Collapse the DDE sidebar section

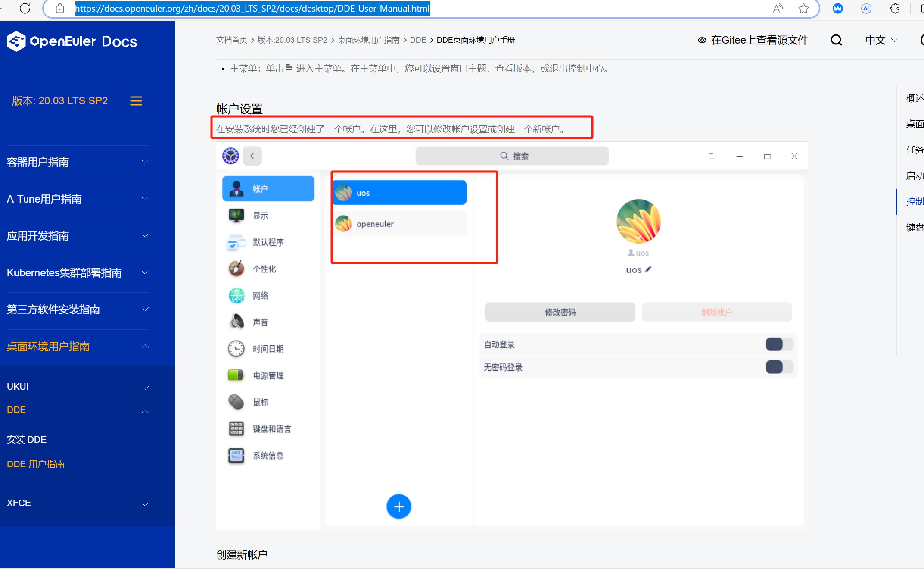point(145,411)
